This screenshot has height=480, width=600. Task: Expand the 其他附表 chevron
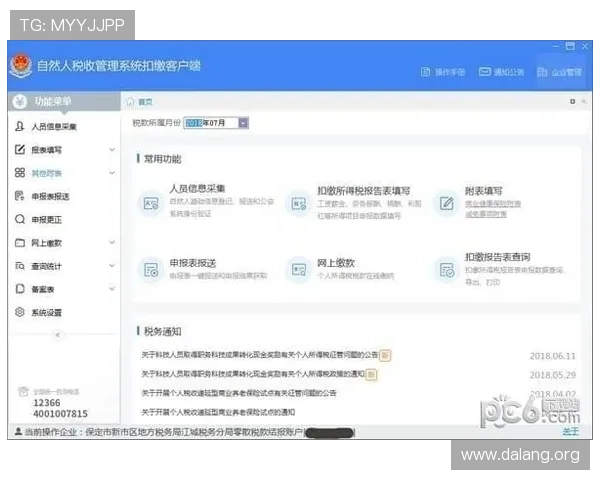112,173
